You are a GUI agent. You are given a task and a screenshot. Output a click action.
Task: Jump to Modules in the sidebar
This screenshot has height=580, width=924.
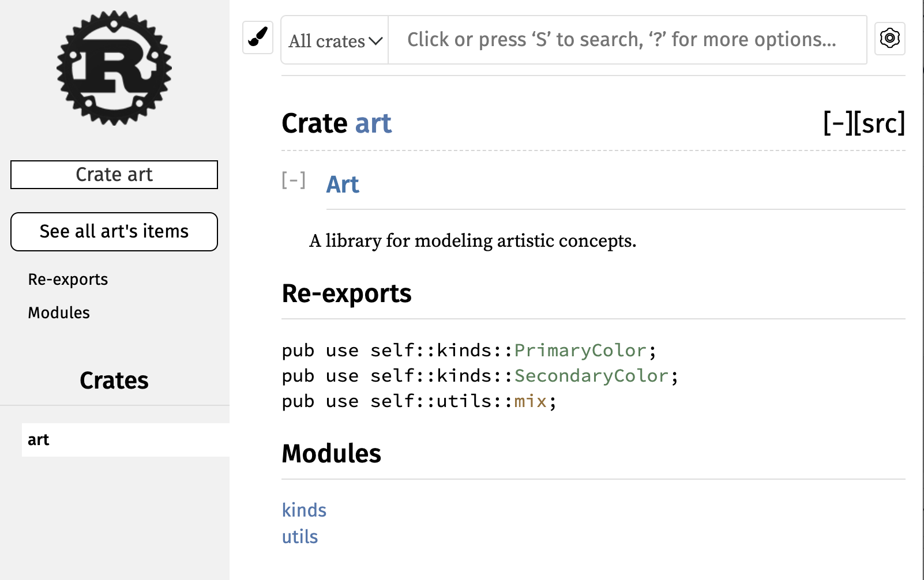tap(59, 313)
